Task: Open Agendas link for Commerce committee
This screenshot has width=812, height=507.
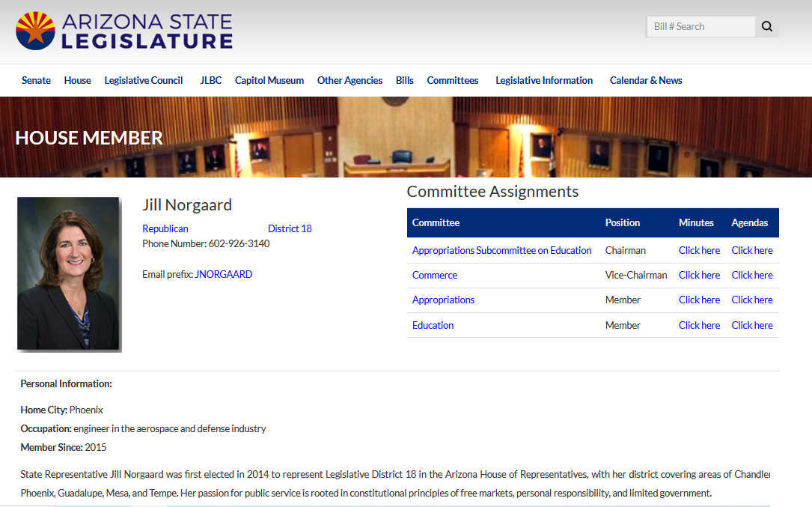Action: (752, 276)
